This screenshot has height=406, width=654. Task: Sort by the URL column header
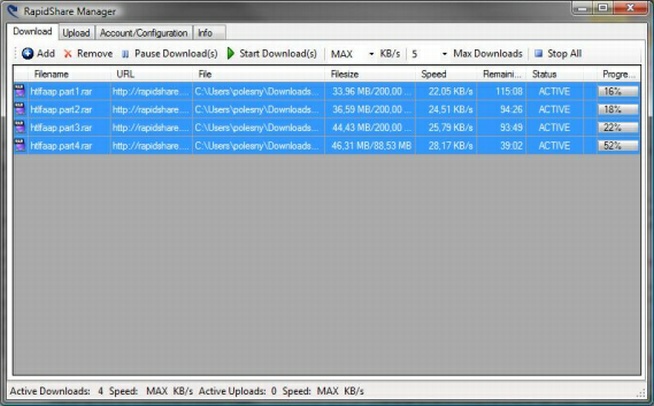[152, 74]
